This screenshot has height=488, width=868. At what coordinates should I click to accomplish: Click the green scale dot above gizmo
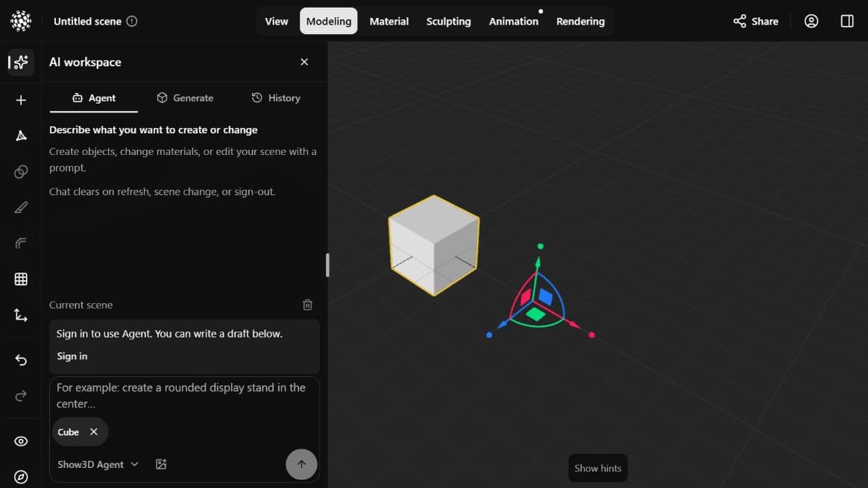541,246
